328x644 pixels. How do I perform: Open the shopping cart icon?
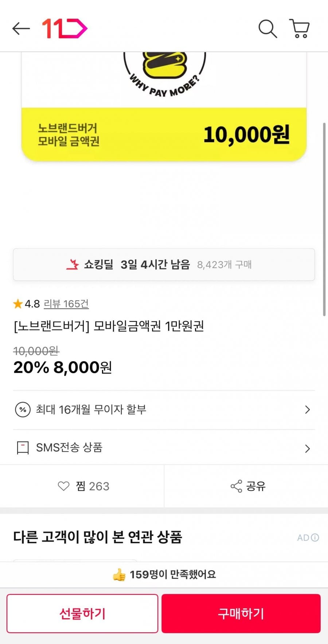(300, 28)
